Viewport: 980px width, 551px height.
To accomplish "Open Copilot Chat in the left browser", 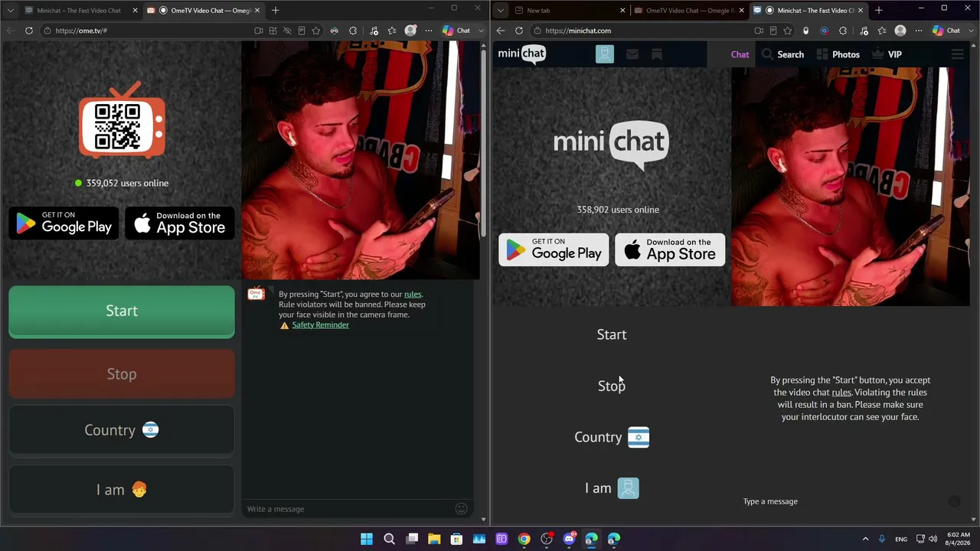I will pyautogui.click(x=457, y=31).
